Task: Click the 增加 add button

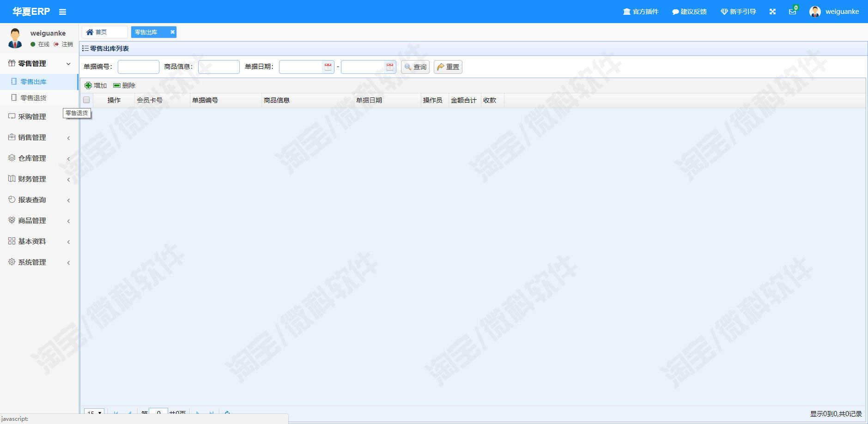Action: (x=96, y=85)
